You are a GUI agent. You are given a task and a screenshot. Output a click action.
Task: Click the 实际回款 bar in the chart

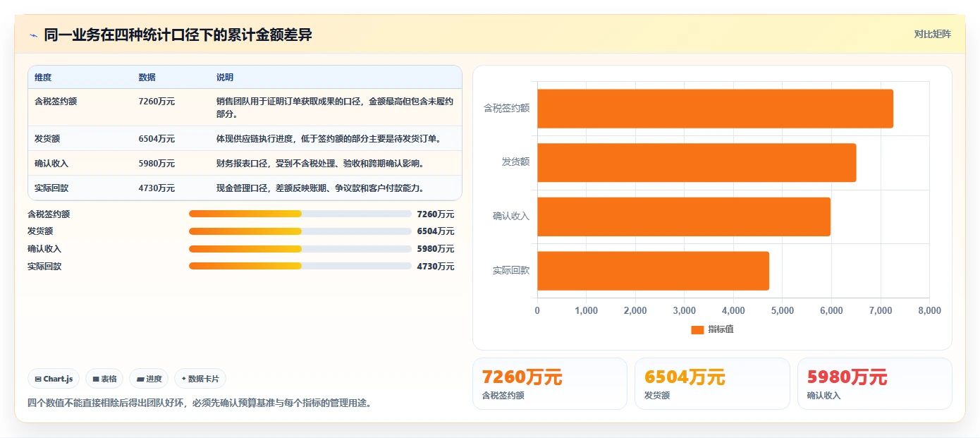(x=653, y=271)
